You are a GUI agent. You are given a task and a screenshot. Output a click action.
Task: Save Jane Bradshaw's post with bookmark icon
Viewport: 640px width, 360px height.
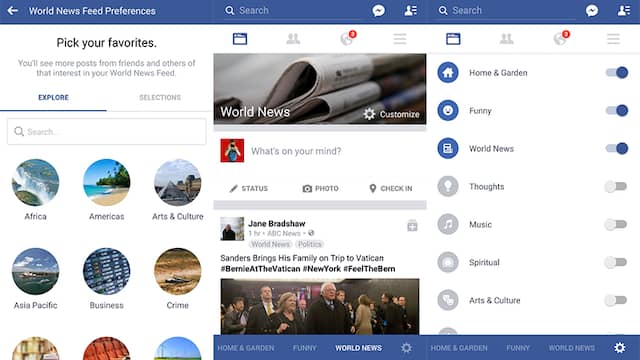pos(412,225)
